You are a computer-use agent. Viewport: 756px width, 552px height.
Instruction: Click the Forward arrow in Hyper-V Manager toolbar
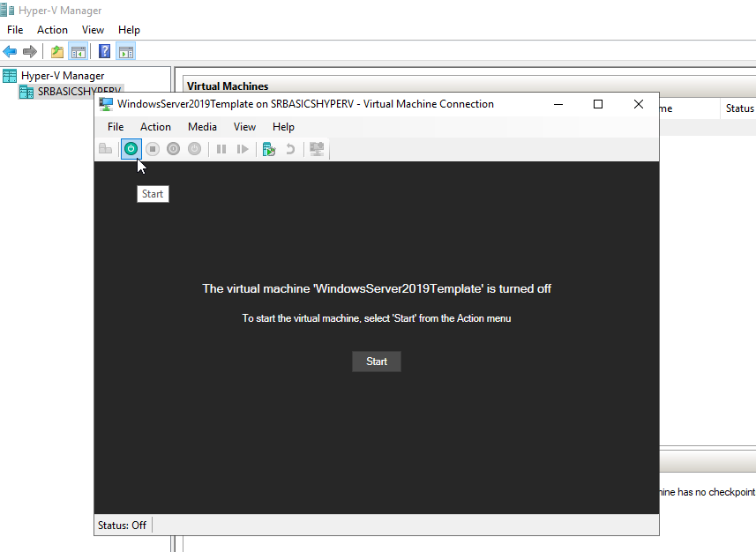pos(30,51)
